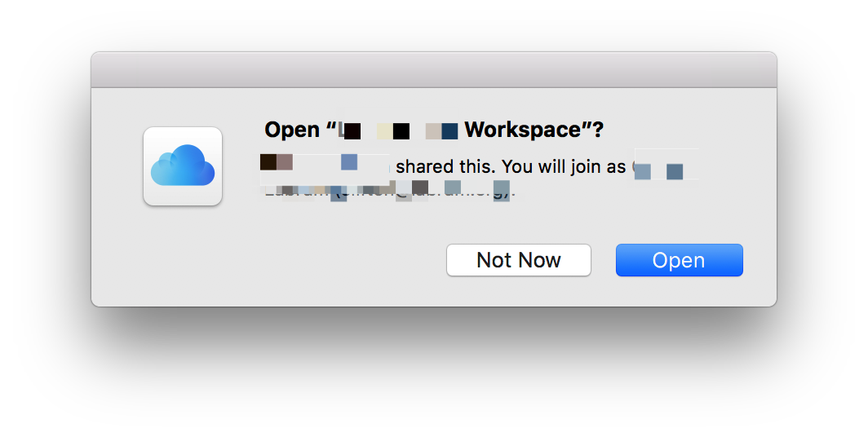Image resolution: width=868 pixels, height=437 pixels.
Task: Dismiss the share invitation with Not Now
Action: point(518,260)
